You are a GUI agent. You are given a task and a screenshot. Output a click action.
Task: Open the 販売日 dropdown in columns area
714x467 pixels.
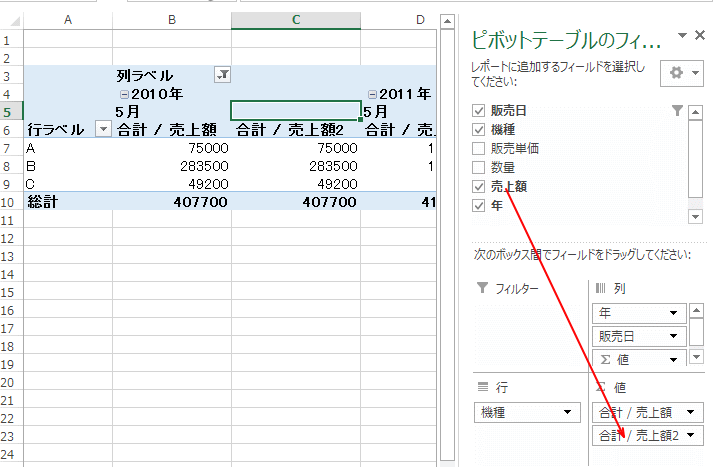673,336
